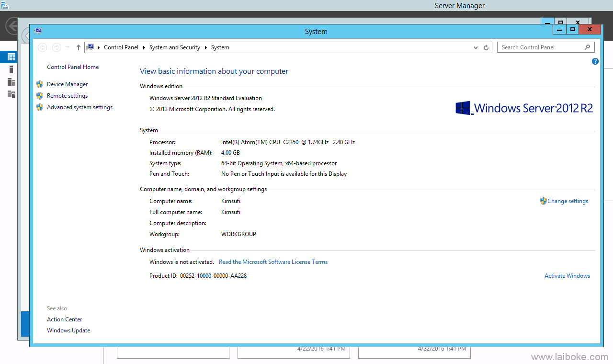Open All Servers in Server Manager sidebar
Screen dimensions: 613x364
pyautogui.click(x=11, y=82)
